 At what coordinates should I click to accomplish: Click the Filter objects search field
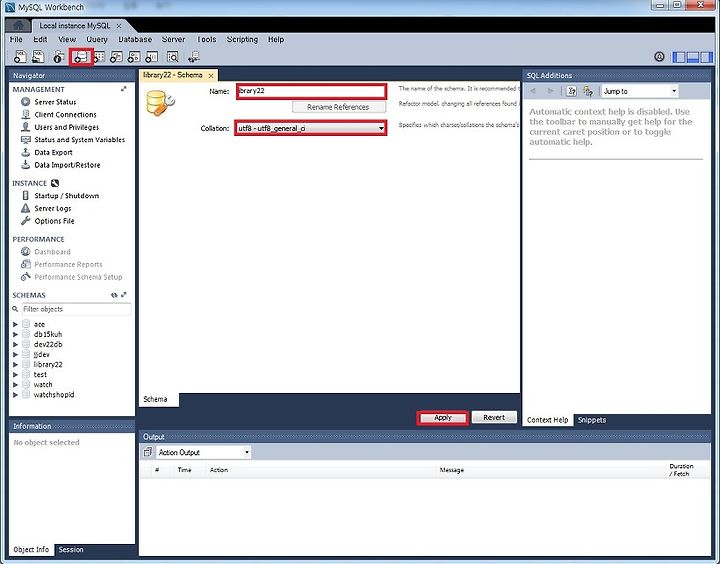tap(76, 309)
